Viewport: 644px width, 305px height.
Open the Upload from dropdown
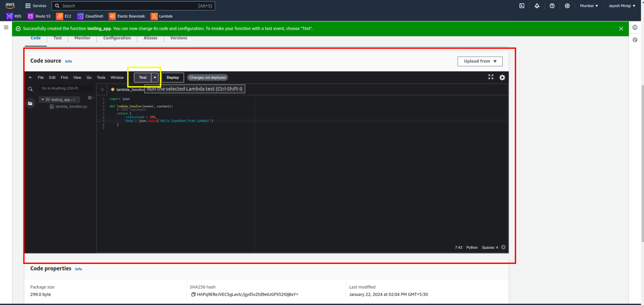(480, 61)
